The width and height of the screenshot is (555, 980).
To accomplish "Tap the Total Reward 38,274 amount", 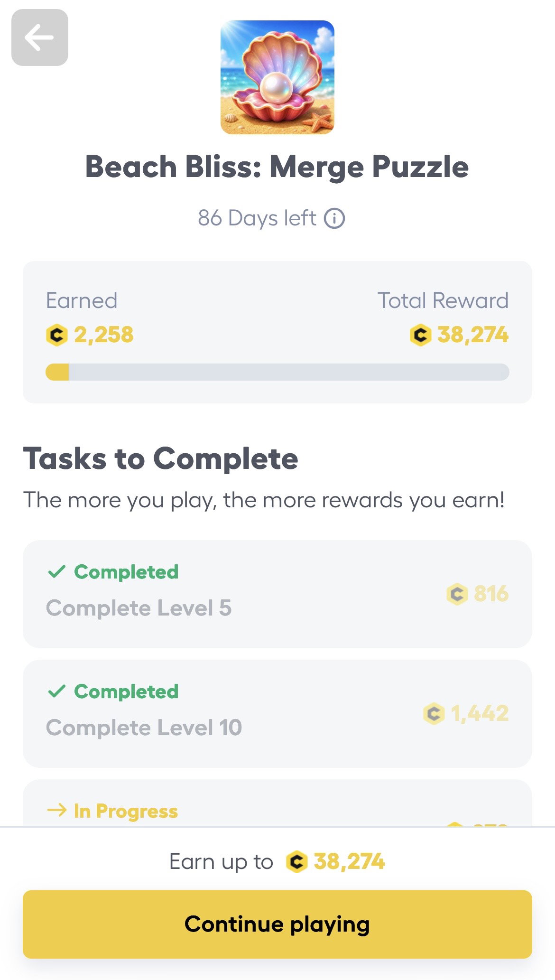I will (x=473, y=335).
